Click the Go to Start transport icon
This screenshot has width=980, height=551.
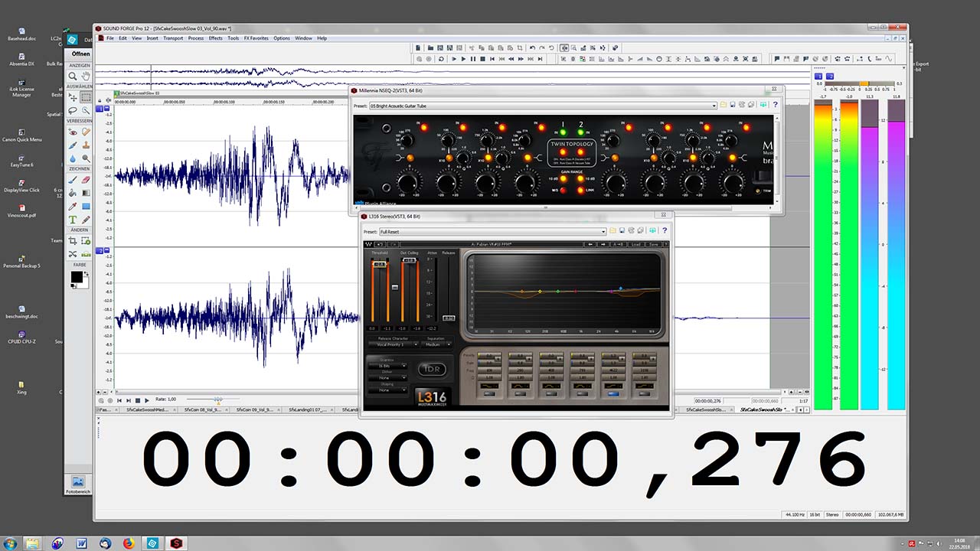(x=492, y=59)
